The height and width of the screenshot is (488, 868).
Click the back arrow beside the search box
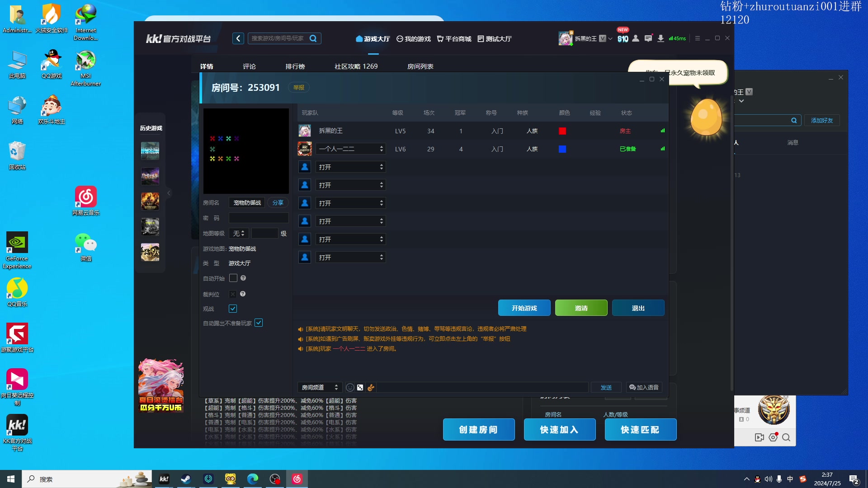pyautogui.click(x=238, y=38)
